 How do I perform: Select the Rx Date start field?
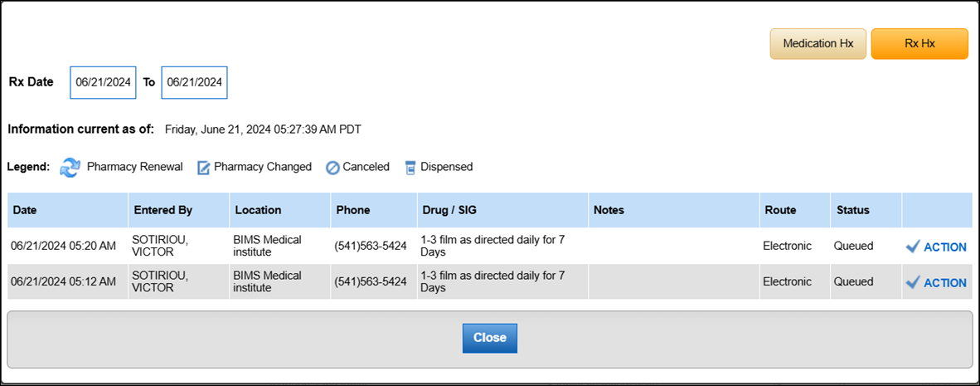103,82
